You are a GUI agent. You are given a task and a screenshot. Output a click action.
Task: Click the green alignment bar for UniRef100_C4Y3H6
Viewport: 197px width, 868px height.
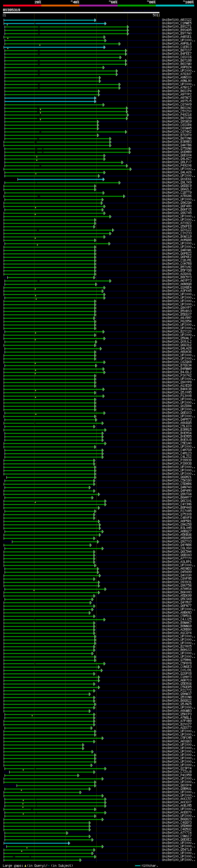click(x=55, y=504)
